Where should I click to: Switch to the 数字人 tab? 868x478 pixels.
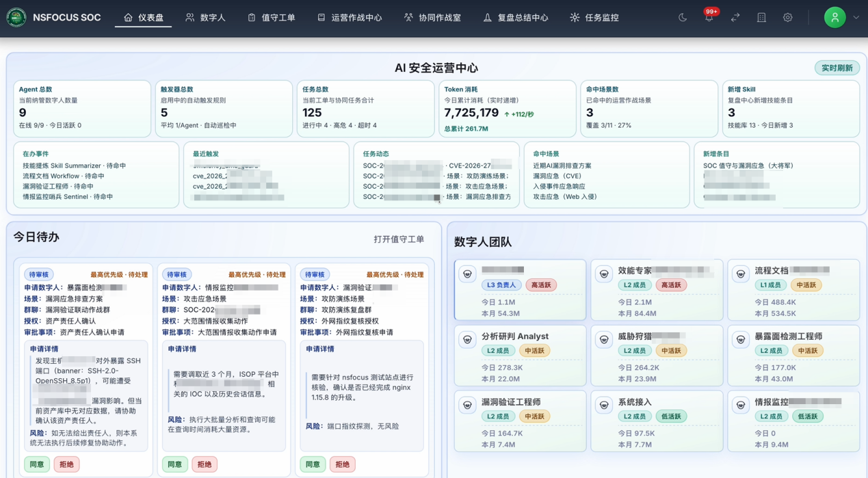click(x=205, y=18)
